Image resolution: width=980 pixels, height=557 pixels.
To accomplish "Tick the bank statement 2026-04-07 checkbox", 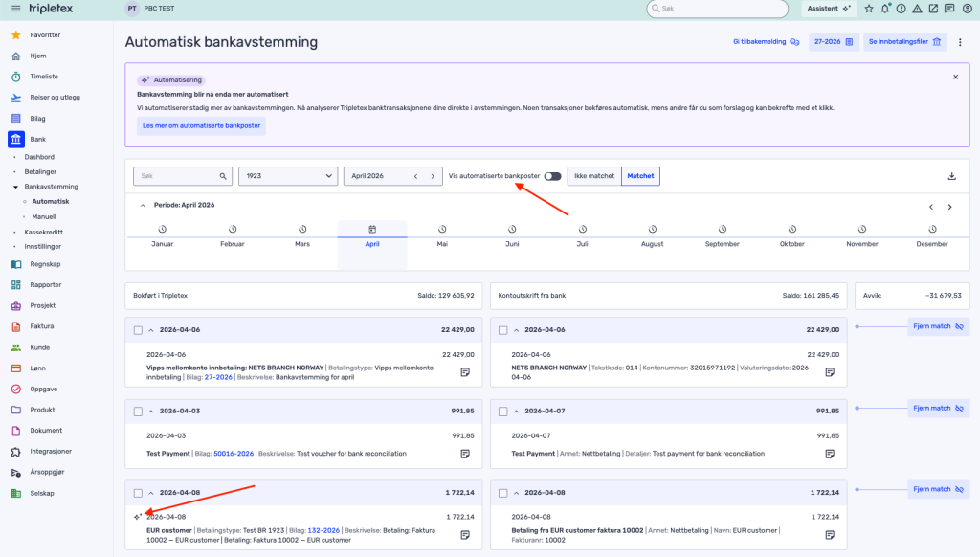I will [x=502, y=411].
